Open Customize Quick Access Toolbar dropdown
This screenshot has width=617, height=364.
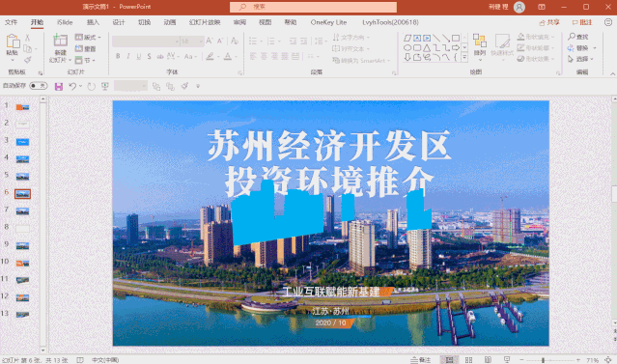(x=198, y=86)
